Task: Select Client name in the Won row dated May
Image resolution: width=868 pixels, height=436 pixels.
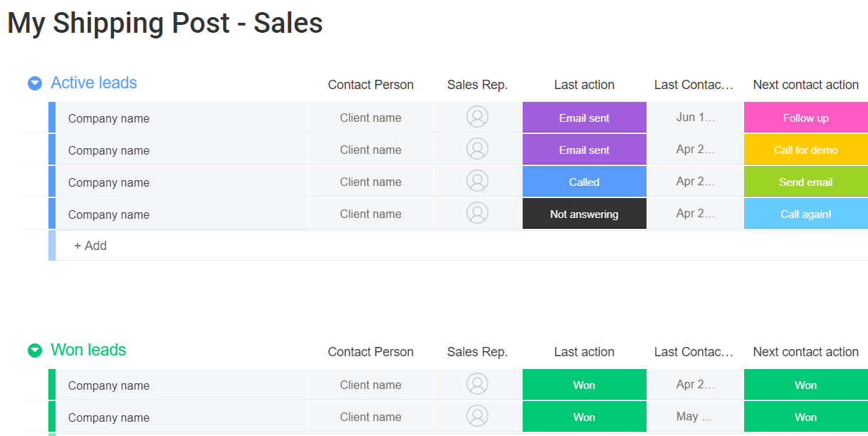Action: click(x=371, y=417)
